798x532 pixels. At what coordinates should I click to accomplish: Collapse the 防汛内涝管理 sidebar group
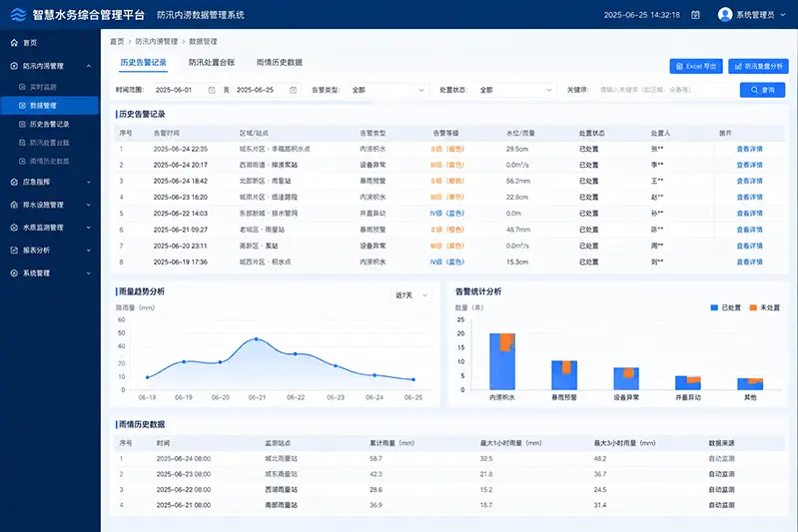[x=89, y=66]
